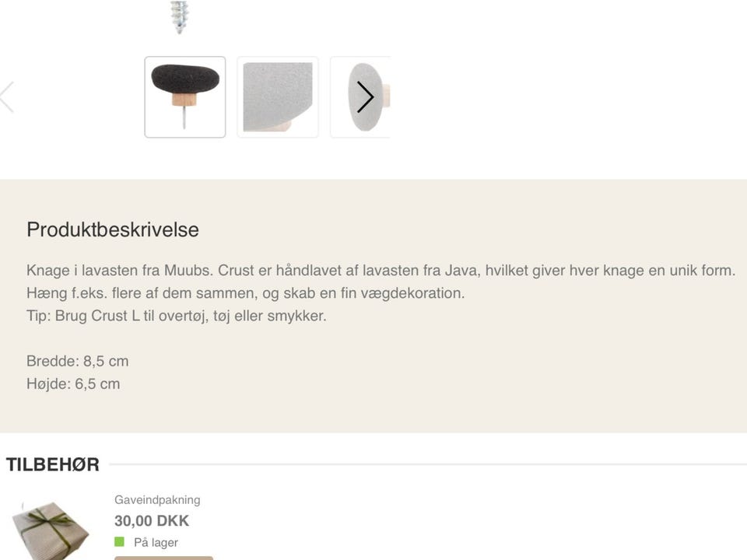747x560 pixels.
Task: Click the På lager text label
Action: coord(156,543)
